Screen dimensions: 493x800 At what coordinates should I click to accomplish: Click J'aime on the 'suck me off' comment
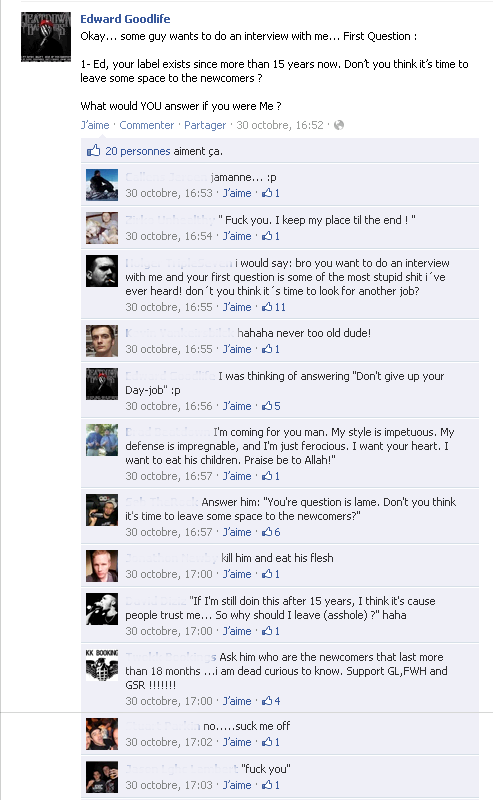click(237, 742)
